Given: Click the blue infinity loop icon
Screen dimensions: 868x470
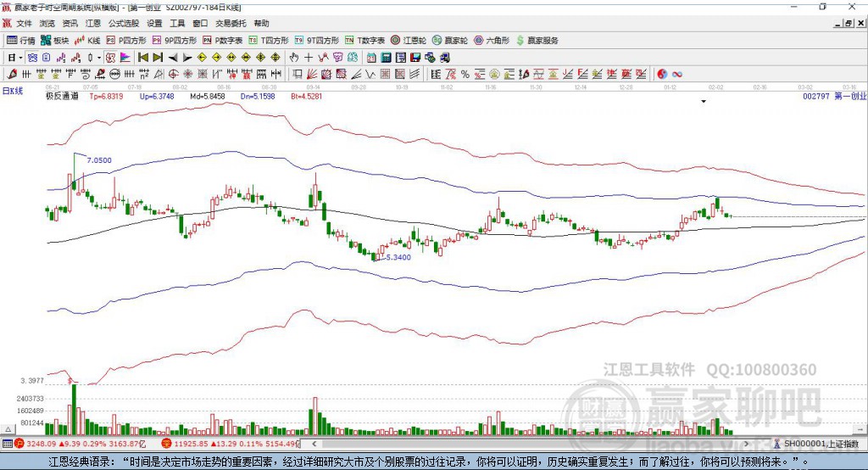Looking at the screenshot, I should click(677, 75).
